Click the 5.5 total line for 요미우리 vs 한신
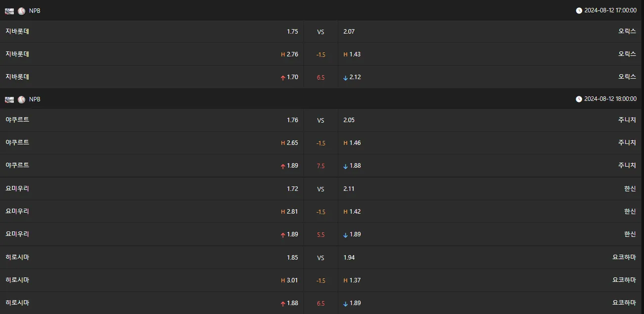This screenshot has height=314, width=644. coord(321,235)
